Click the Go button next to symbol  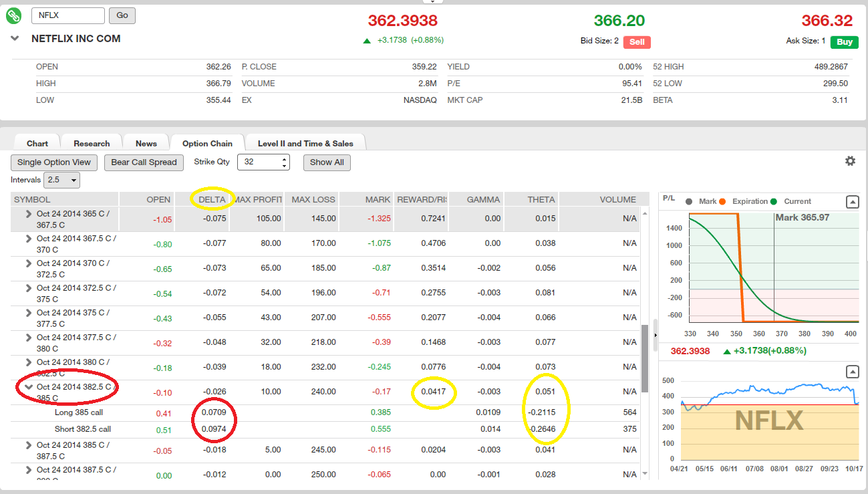pos(122,15)
